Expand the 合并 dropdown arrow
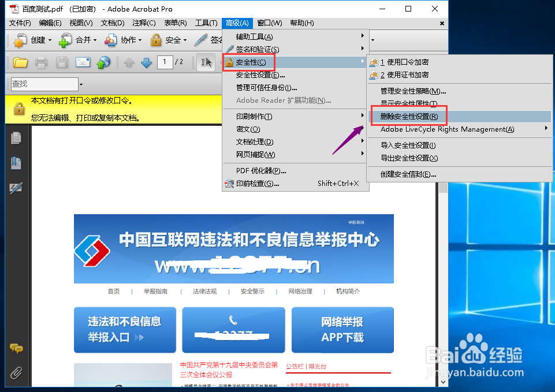The image size is (555, 392). (95, 40)
